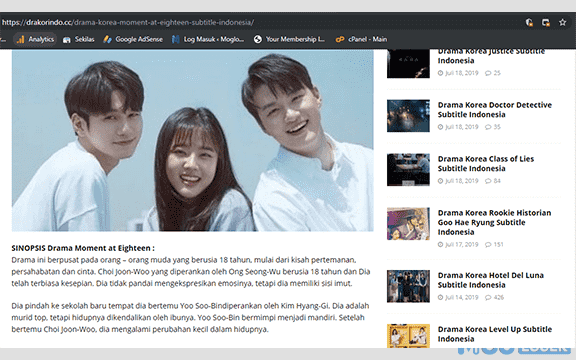The height and width of the screenshot is (360, 576).
Task: Click the Moment at Eighteen poster image
Action: (192, 140)
